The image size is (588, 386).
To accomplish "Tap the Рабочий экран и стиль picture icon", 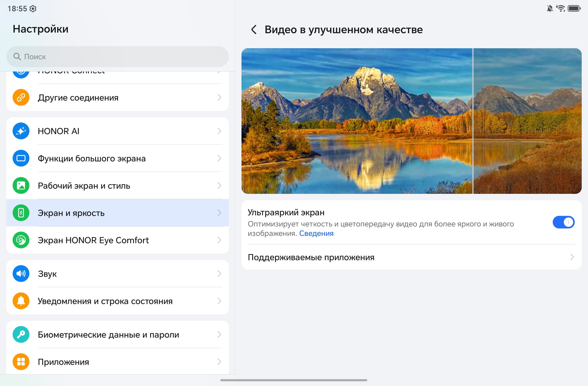I will 21,185.
